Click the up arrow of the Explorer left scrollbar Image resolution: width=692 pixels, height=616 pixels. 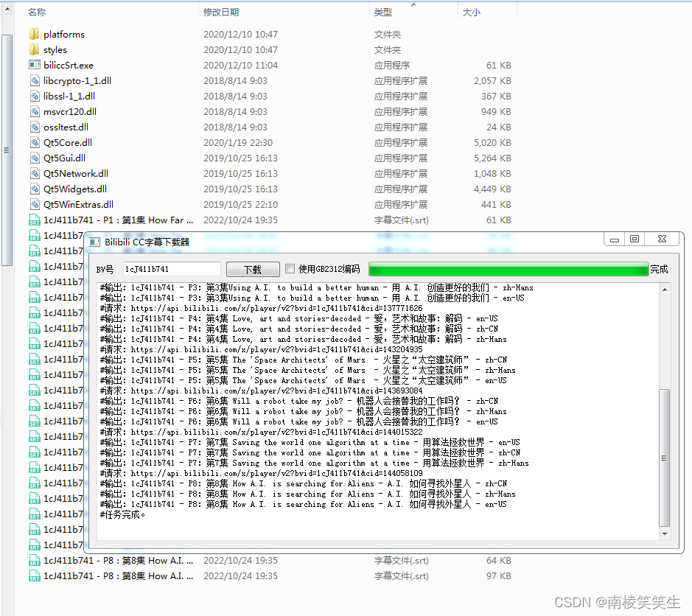point(7,8)
